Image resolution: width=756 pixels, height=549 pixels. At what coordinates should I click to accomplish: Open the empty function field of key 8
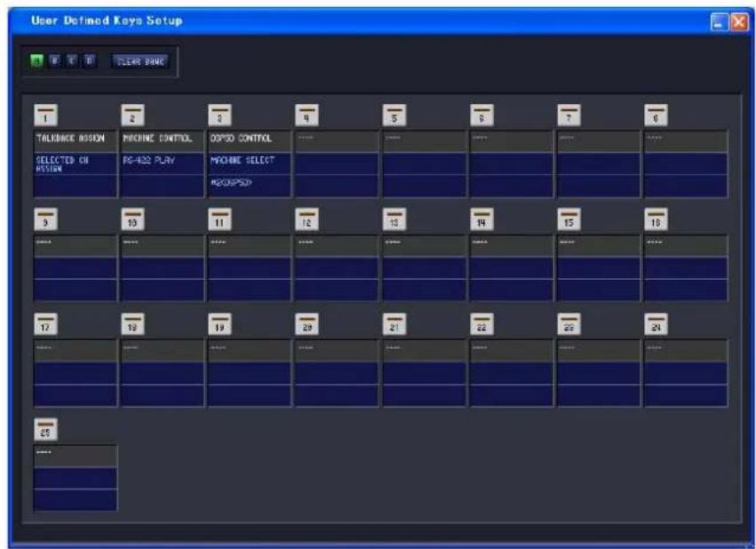686,141
